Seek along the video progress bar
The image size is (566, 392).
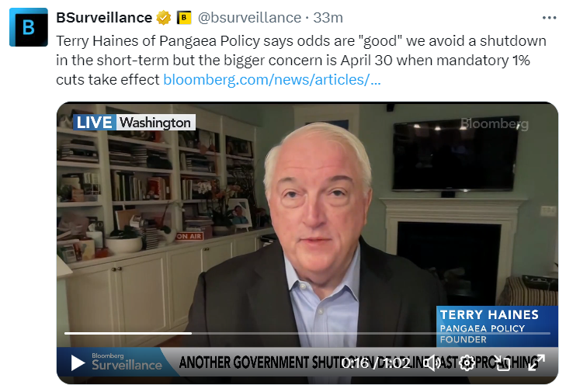307,333
